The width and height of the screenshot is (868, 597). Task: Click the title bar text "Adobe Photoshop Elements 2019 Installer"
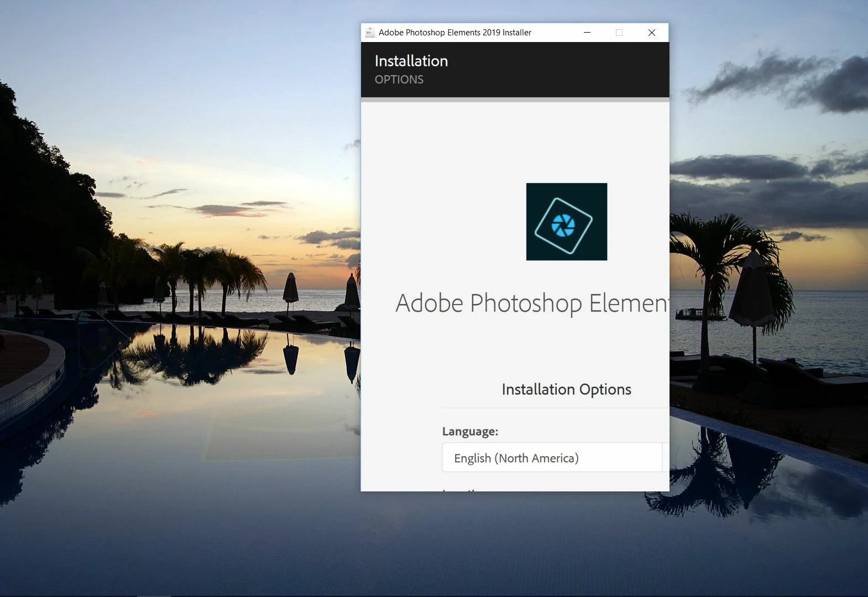pyautogui.click(x=455, y=33)
